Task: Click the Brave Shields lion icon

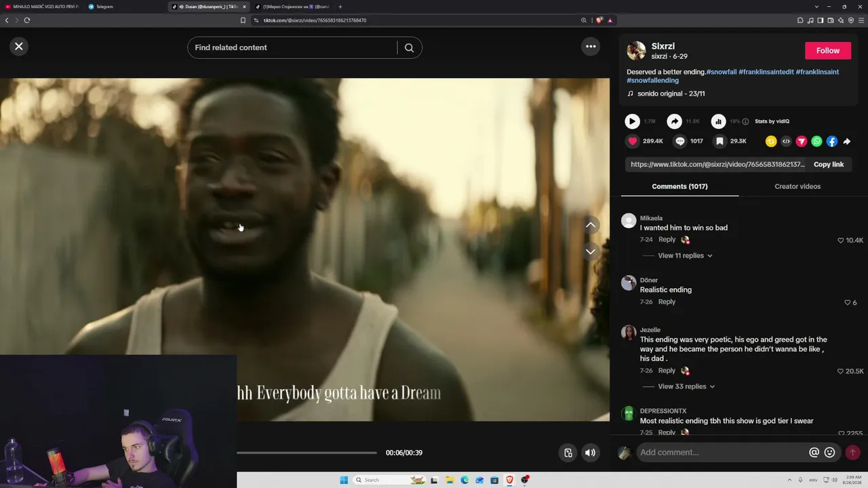Action: [599, 20]
